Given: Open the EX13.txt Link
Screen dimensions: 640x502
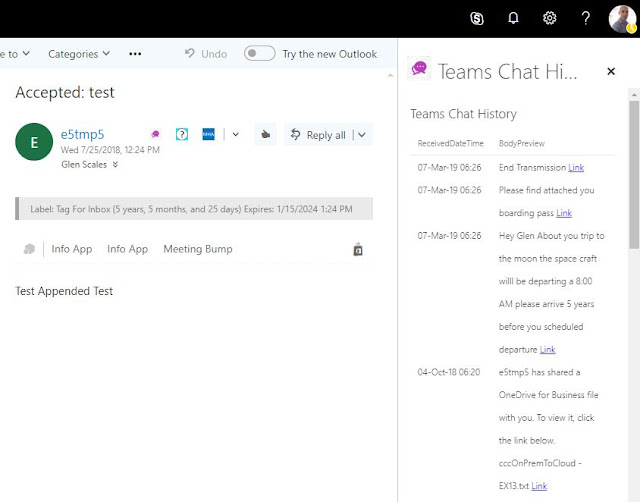Looking at the screenshot, I should pos(539,486).
